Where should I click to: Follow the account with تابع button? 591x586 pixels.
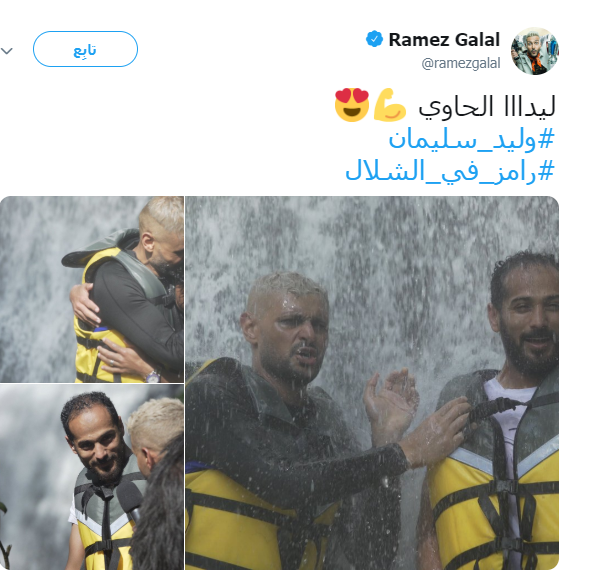point(86,49)
